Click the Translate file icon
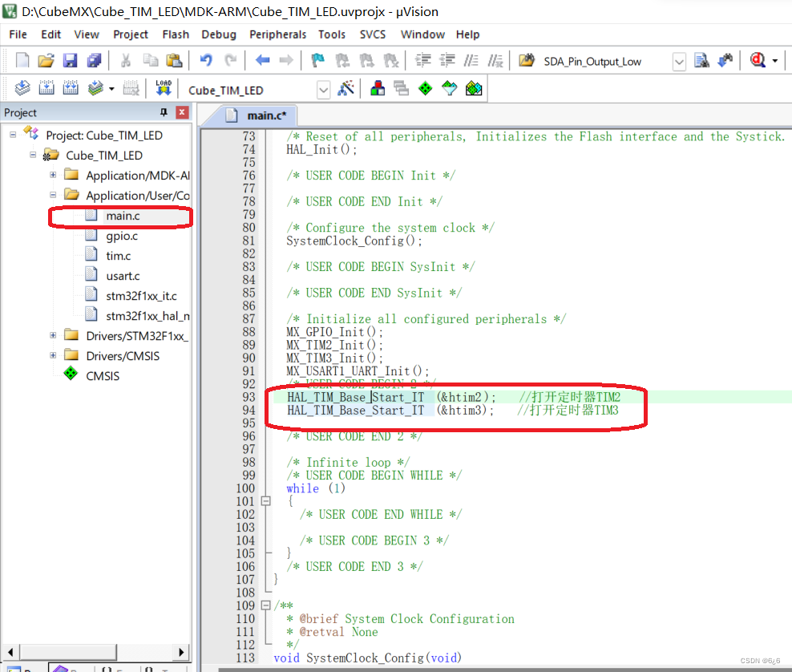This screenshot has height=672, width=792. tap(22, 88)
